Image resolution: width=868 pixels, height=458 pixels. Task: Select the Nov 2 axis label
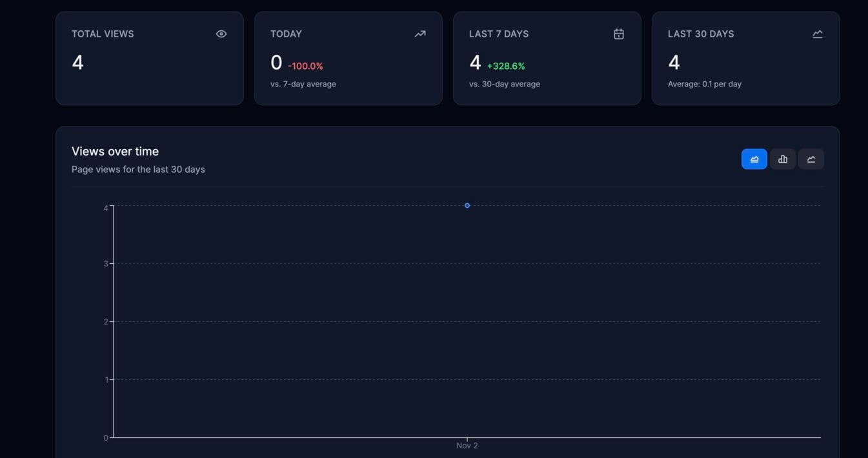pos(467,445)
